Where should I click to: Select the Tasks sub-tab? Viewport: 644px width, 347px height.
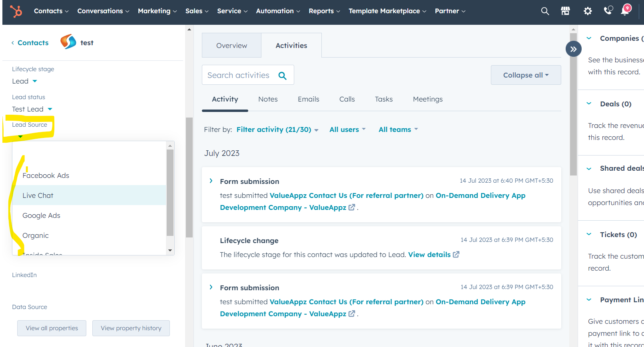click(384, 99)
